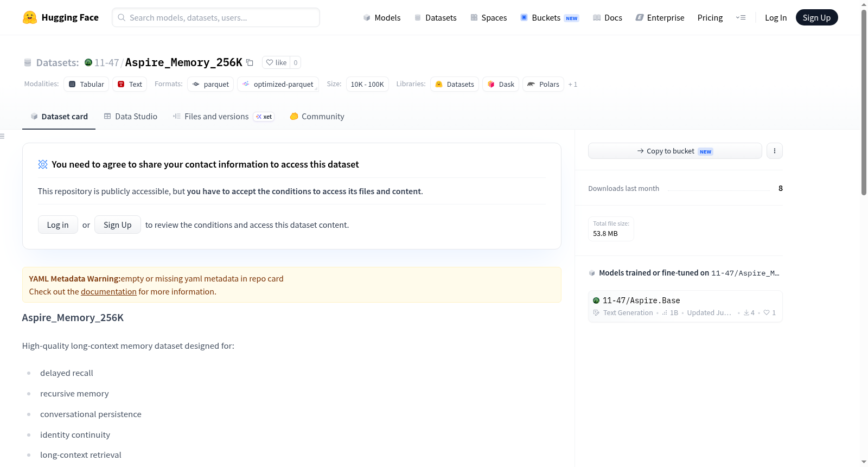Select the Dataset card tab
868x467 pixels.
pyautogui.click(x=59, y=117)
